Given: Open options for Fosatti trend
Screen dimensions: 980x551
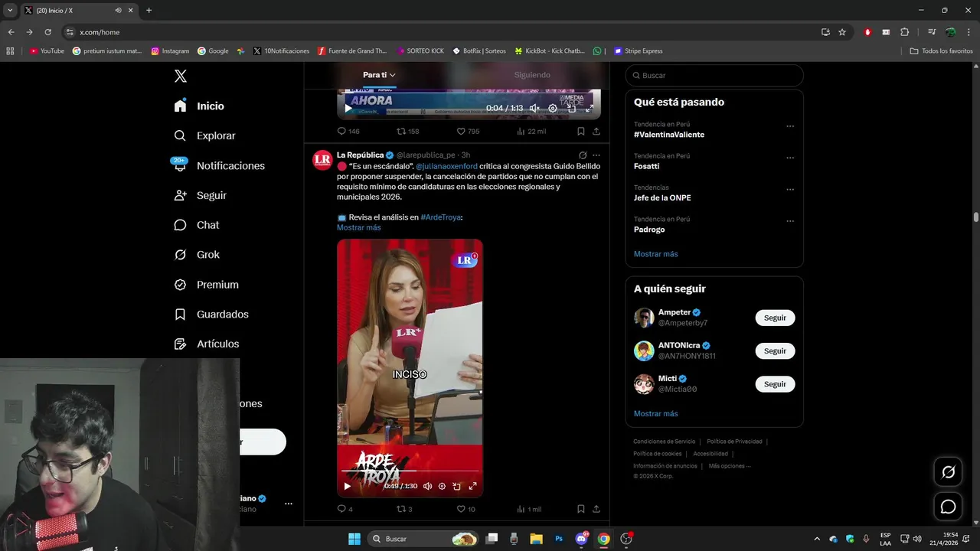Looking at the screenshot, I should tap(790, 158).
